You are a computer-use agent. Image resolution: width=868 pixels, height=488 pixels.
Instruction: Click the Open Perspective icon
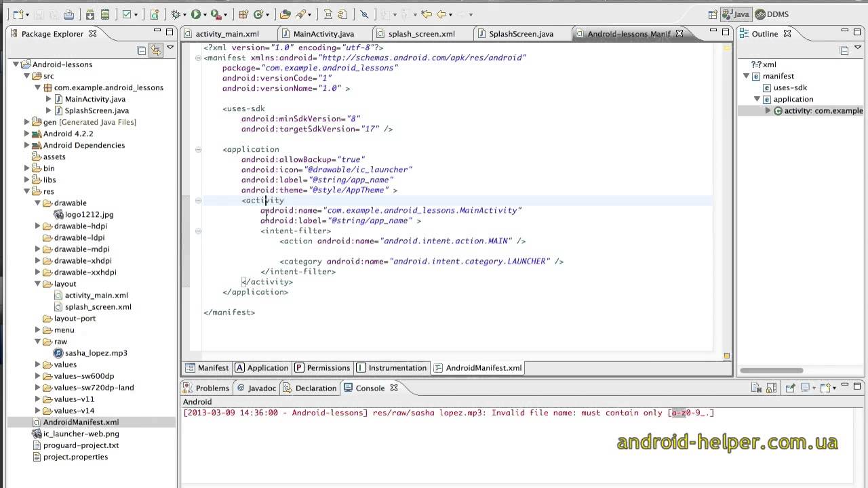click(x=713, y=14)
